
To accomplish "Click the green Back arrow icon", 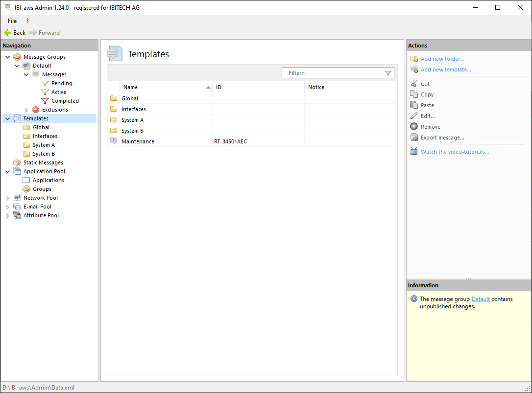I will 8,33.
